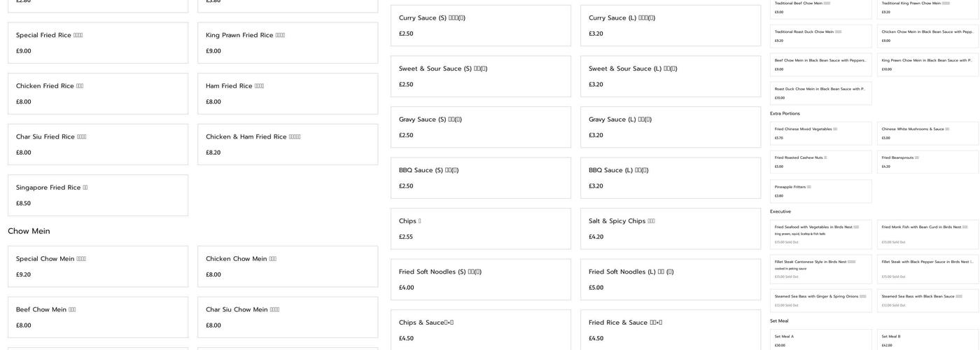
Task: Select plain Chips item
Action: [x=481, y=228]
